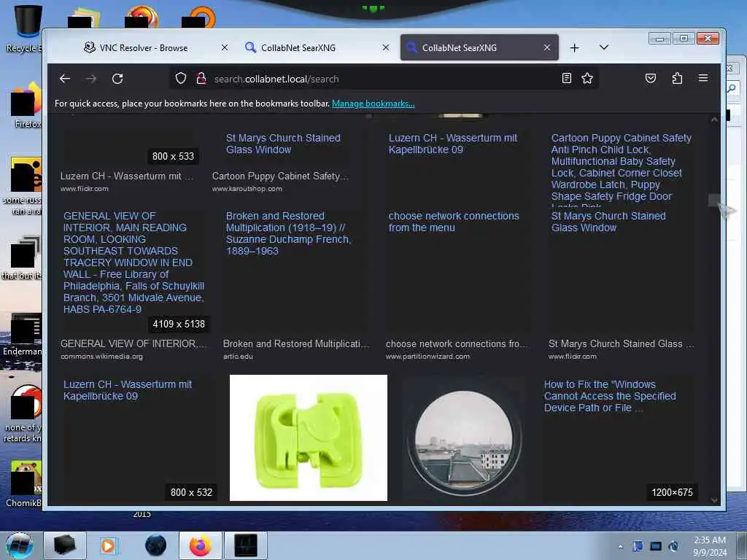Open second-row St Marys Church Stained Glass link

608,222
